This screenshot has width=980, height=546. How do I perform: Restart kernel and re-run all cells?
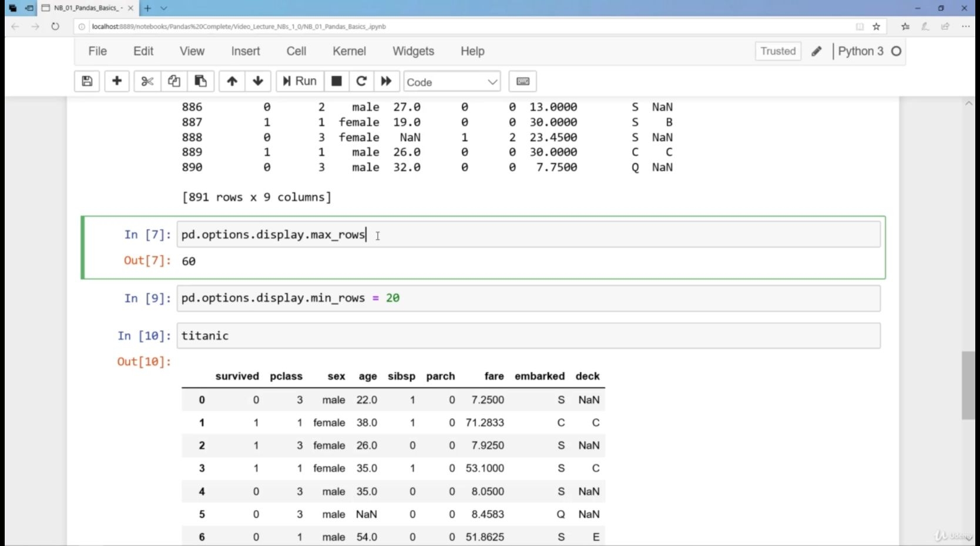click(x=386, y=81)
